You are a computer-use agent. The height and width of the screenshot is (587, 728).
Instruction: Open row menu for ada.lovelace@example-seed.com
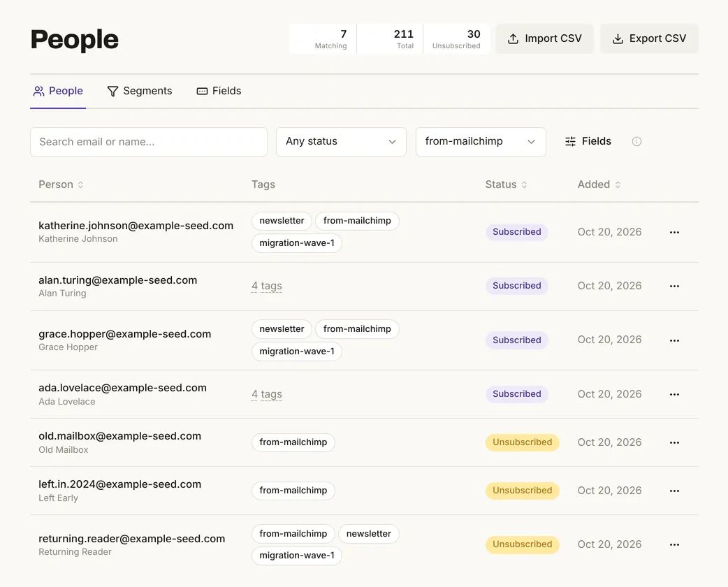click(x=674, y=394)
